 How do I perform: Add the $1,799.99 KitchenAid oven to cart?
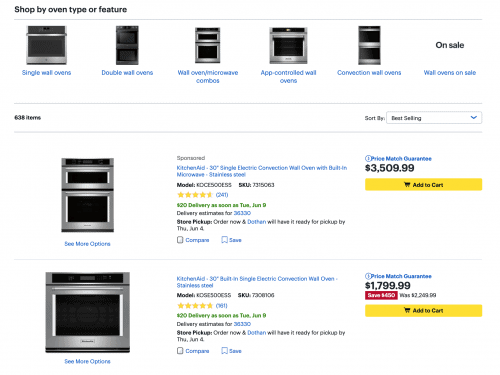[423, 310]
